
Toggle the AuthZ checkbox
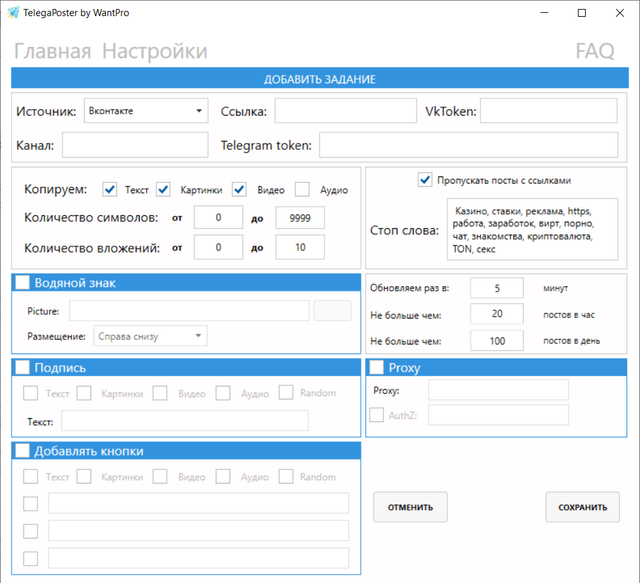pyautogui.click(x=376, y=415)
